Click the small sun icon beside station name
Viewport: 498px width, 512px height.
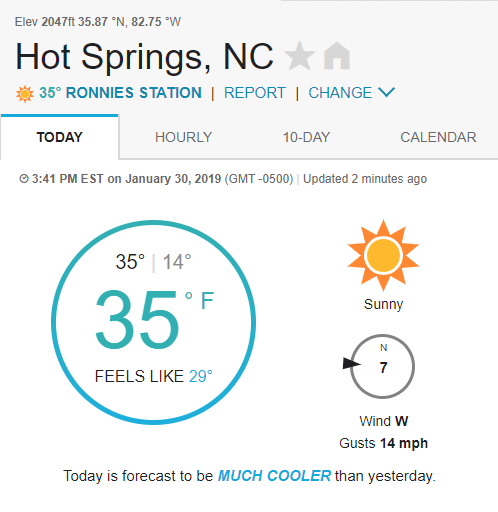coord(25,93)
